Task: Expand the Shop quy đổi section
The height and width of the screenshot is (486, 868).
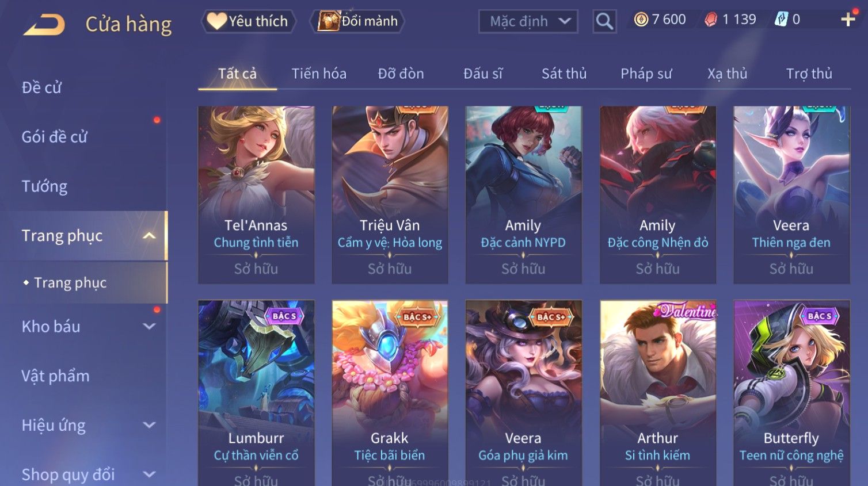Action: point(149,474)
